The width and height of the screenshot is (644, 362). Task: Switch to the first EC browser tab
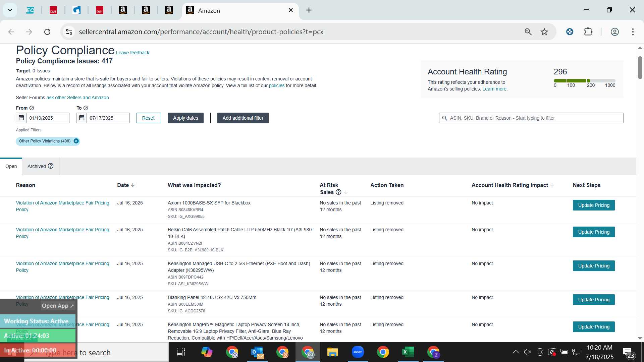pos(30,10)
